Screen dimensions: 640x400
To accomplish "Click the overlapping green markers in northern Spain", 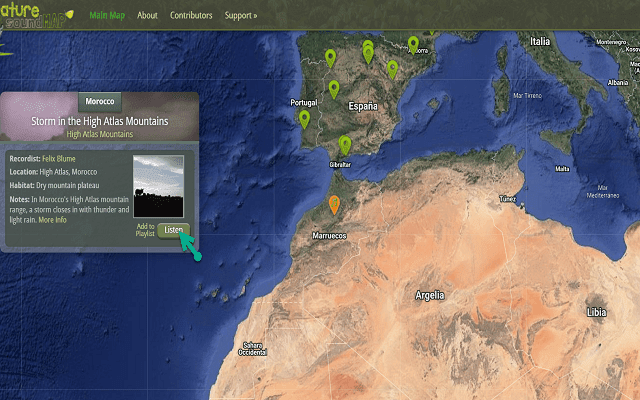I will pyautogui.click(x=368, y=50).
